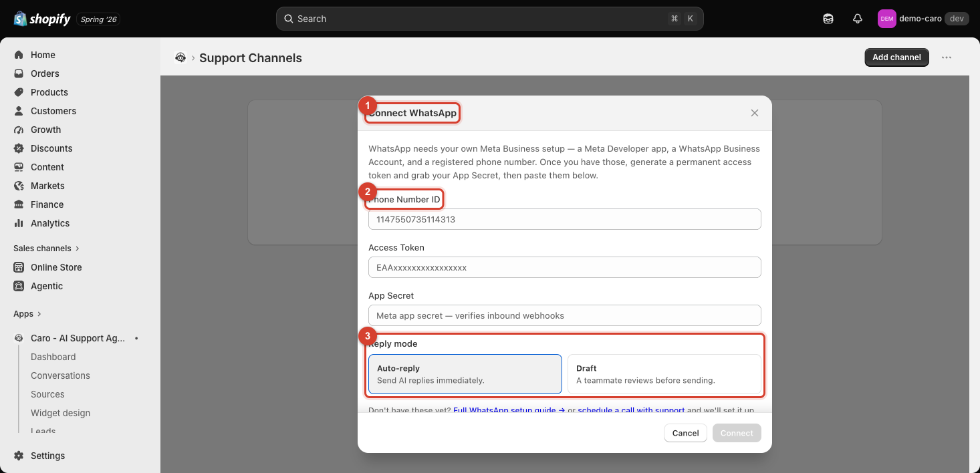Click the Support Channels title
The height and width of the screenshot is (473, 980).
click(251, 58)
